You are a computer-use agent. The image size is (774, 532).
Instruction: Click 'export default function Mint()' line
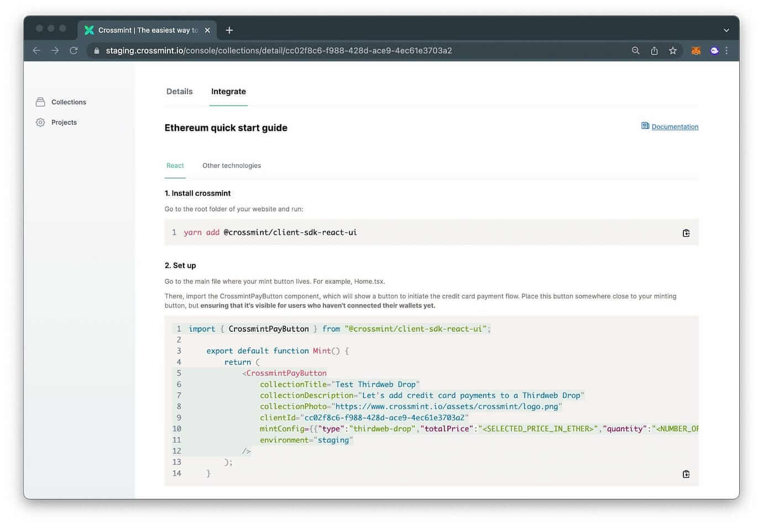coord(278,351)
